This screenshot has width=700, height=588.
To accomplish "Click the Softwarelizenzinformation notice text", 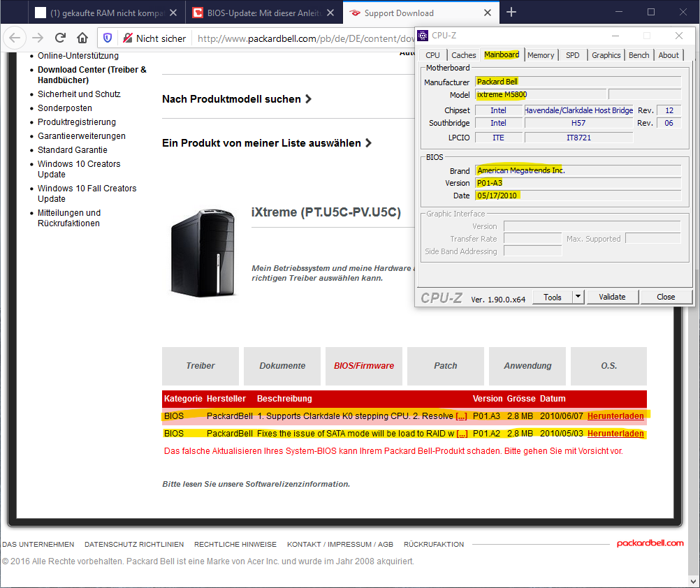I will [256, 484].
